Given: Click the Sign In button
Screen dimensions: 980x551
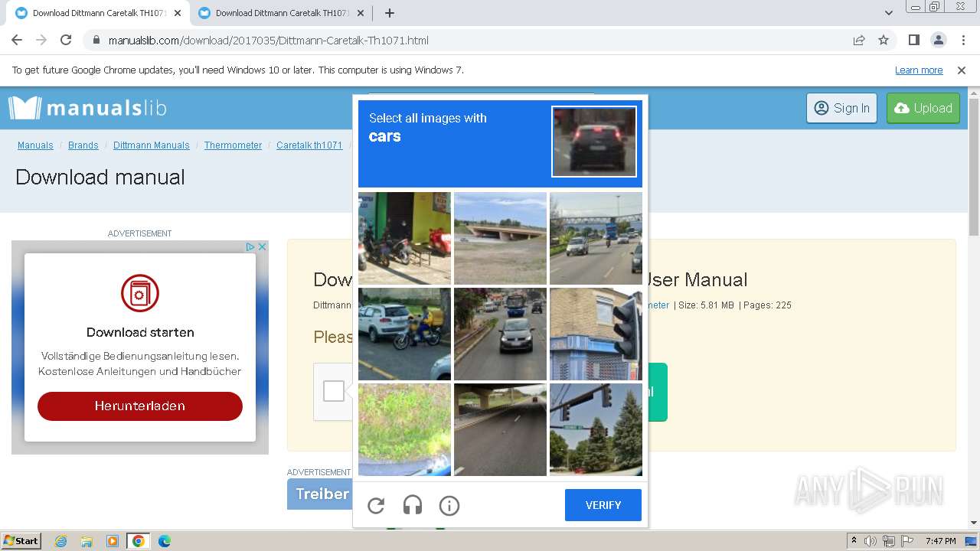Looking at the screenshot, I should point(841,108).
